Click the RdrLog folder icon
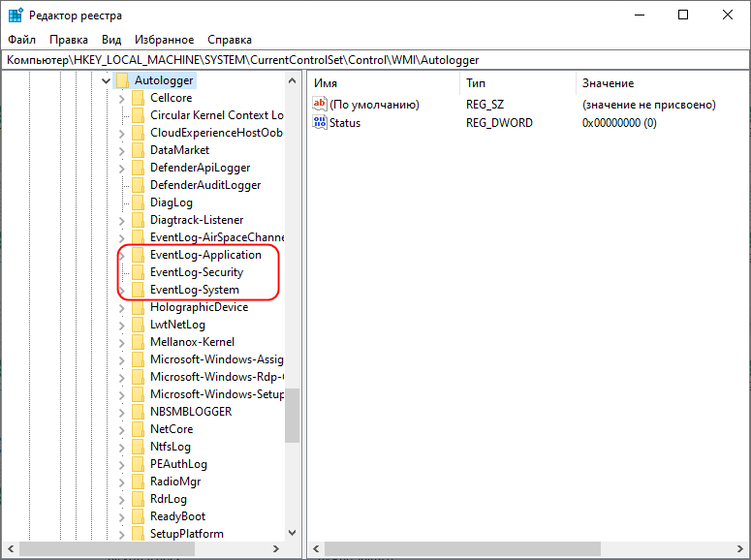 coord(138,499)
